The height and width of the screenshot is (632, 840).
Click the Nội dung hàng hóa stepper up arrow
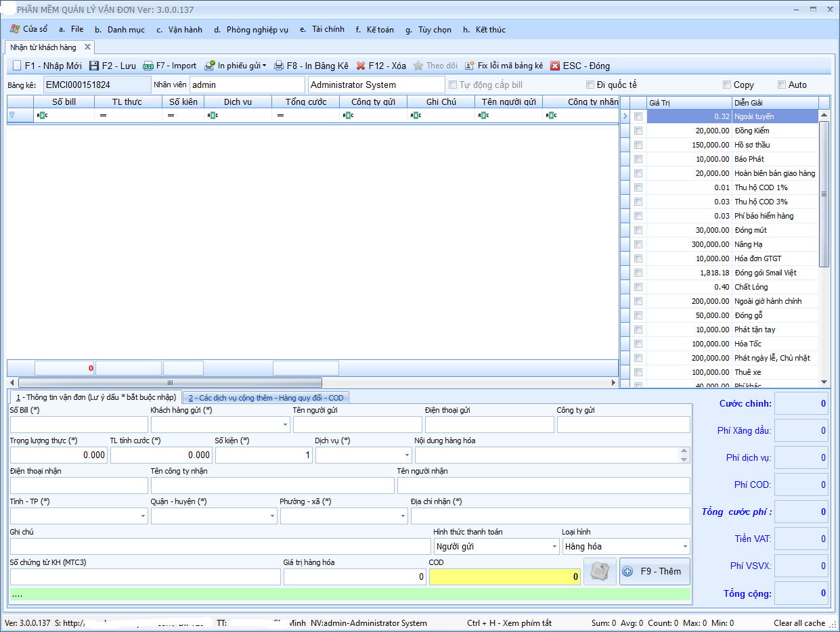pyautogui.click(x=684, y=451)
